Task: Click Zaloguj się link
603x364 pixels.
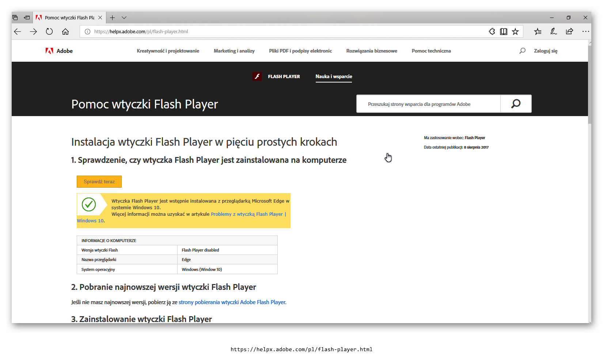Action: pyautogui.click(x=546, y=51)
